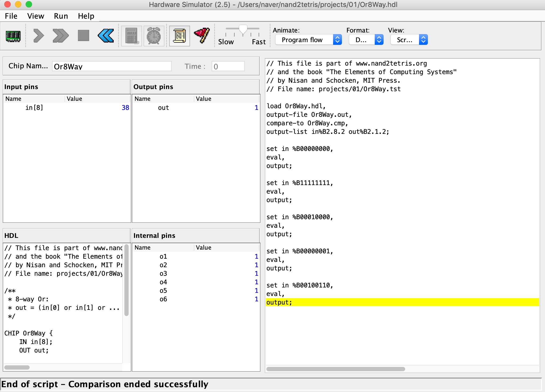Select internal pin o6 row
This screenshot has height=392, width=545.
196,299
